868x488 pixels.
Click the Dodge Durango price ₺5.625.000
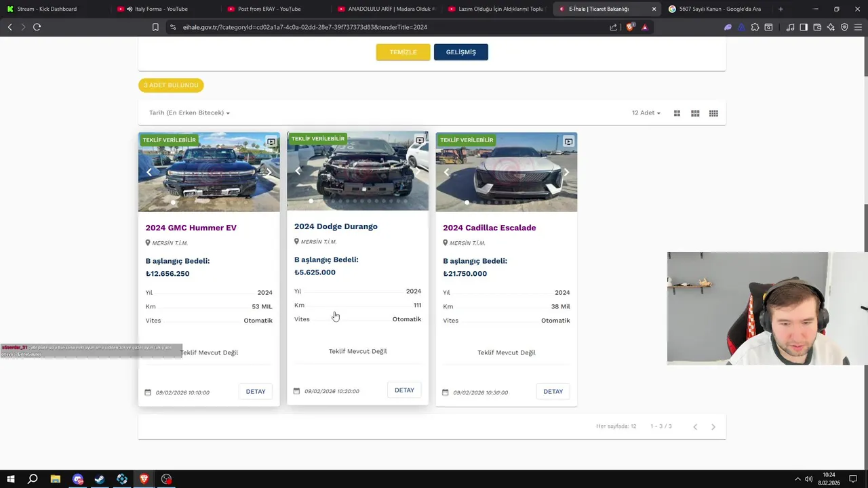coord(315,272)
